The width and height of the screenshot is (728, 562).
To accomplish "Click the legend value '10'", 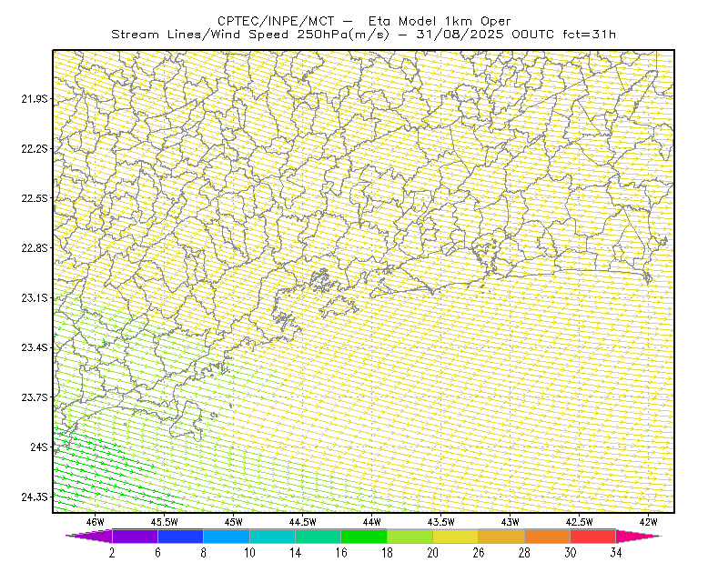I will click(x=249, y=553).
